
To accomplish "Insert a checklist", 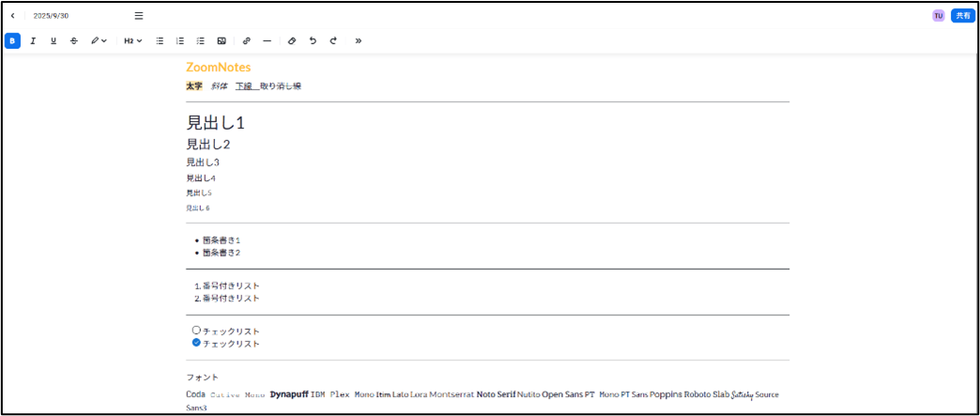I will (201, 40).
